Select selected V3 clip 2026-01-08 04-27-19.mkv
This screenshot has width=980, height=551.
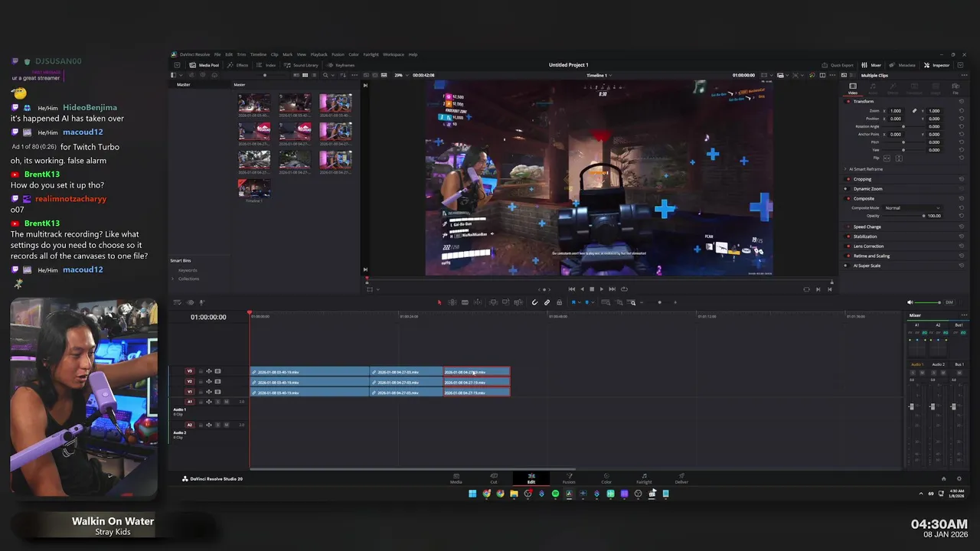(x=476, y=372)
